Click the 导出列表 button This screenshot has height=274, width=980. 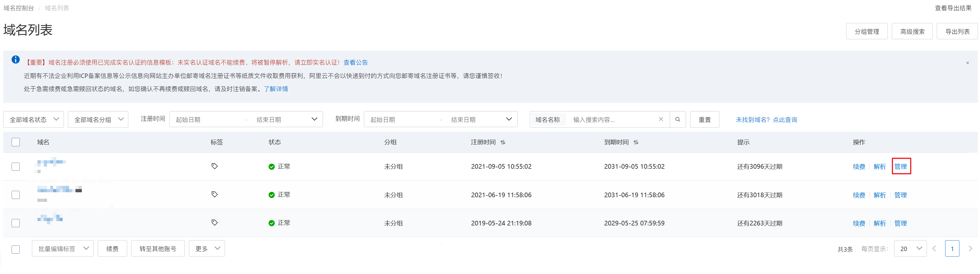[957, 31]
